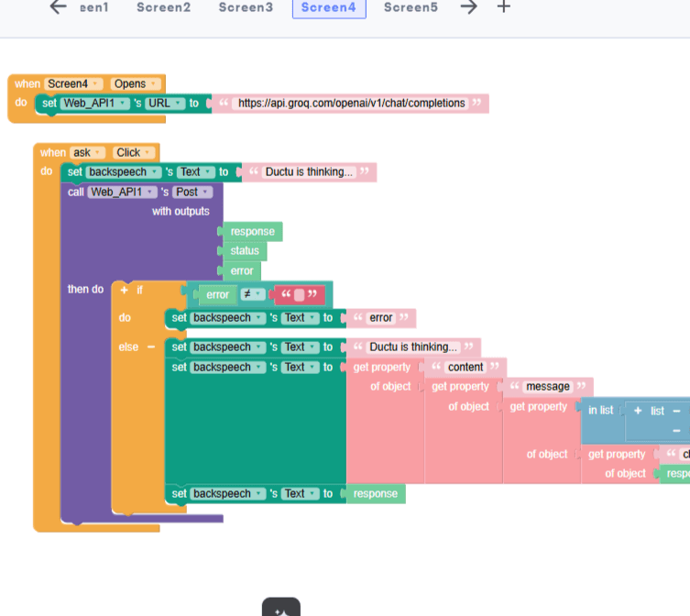
Task: Click the minus icon beside else
Action: (151, 347)
